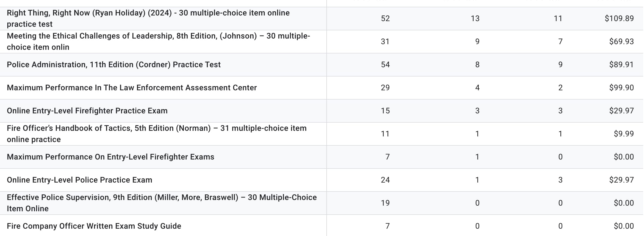Select the $69.93 revenue value
Screen dimensions: 644x236
point(621,42)
